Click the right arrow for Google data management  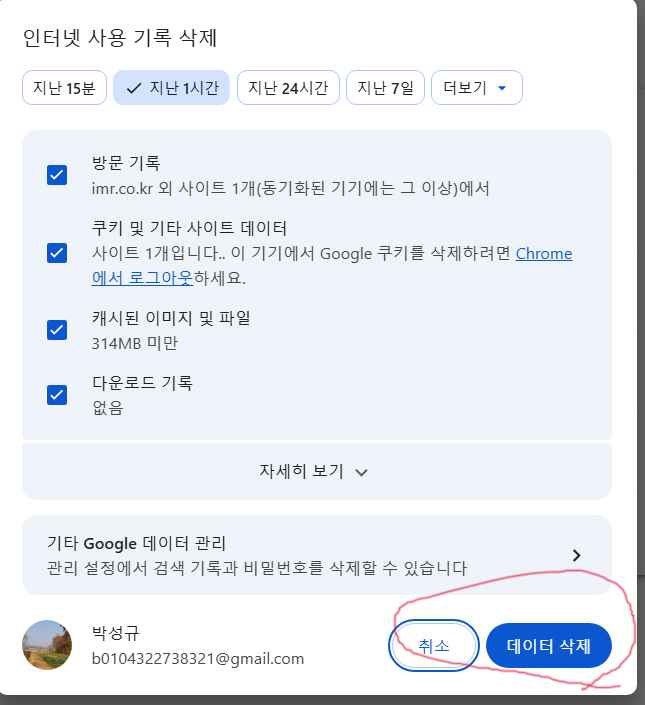click(576, 555)
